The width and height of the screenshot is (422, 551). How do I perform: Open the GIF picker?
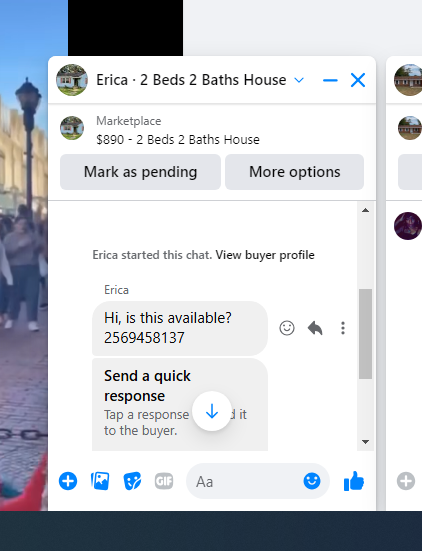(x=164, y=481)
